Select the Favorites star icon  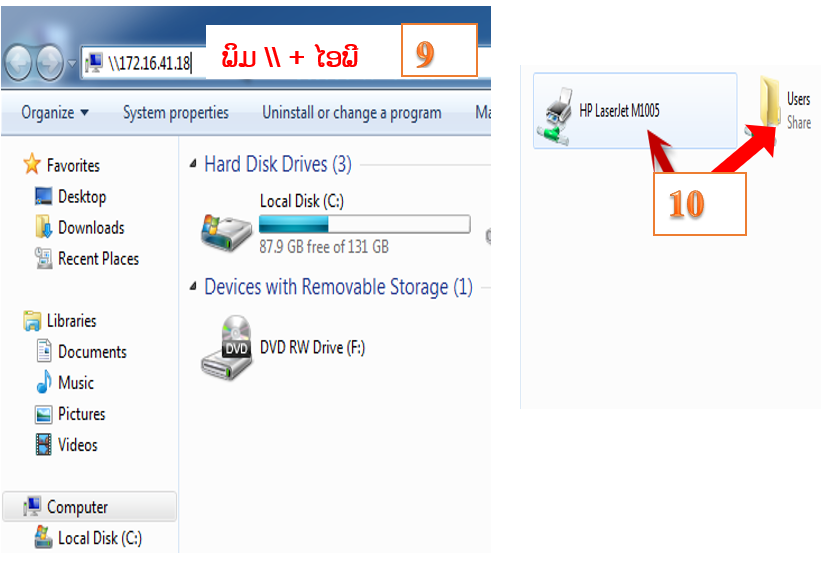pyautogui.click(x=33, y=165)
